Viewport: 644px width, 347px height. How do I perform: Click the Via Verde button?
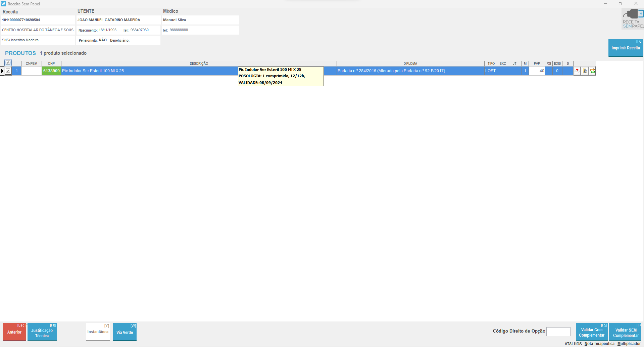coord(125,332)
